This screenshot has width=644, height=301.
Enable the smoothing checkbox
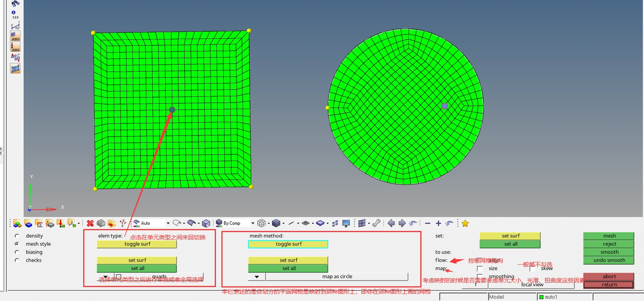[x=479, y=276]
